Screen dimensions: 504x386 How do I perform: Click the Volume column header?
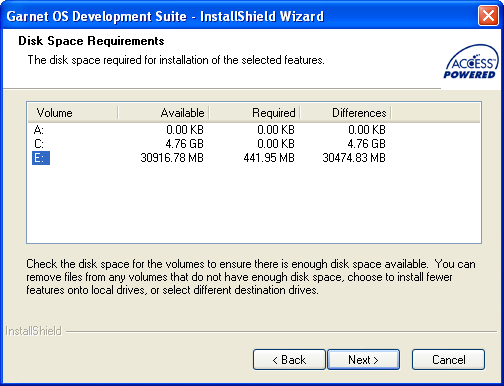72,113
